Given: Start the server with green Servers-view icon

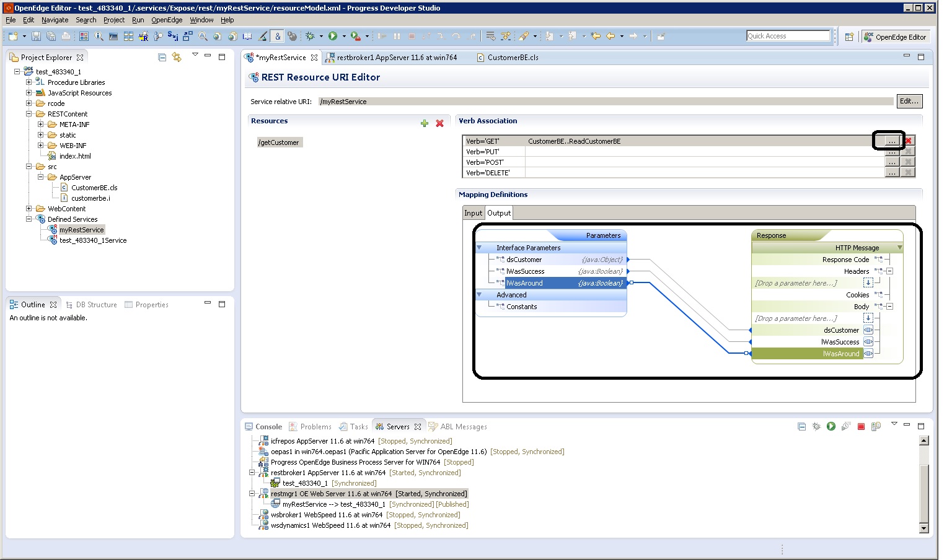Looking at the screenshot, I should 831,426.
